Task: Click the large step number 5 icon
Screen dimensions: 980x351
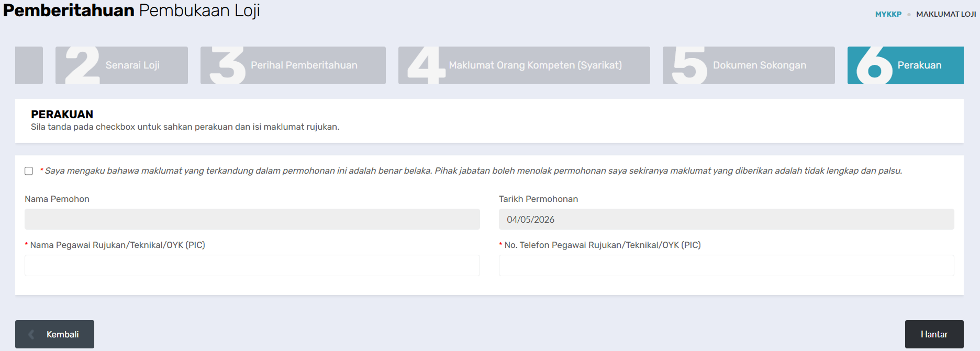Action: coord(689,65)
